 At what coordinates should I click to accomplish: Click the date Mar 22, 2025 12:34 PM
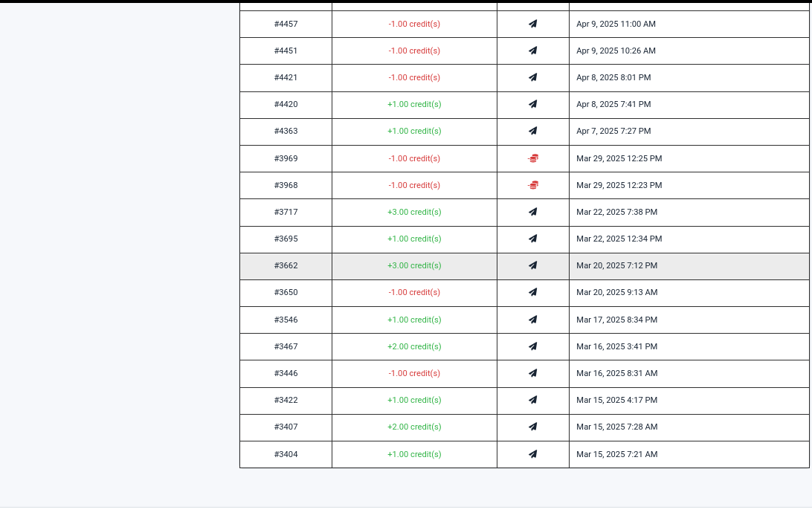point(619,239)
